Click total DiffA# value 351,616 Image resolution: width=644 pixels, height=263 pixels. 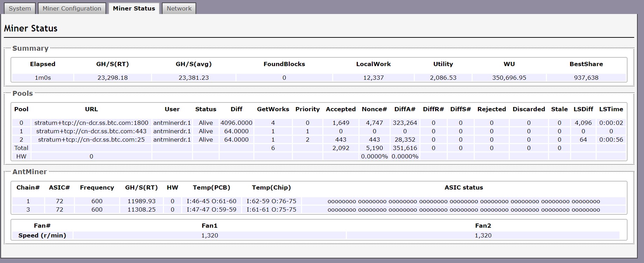(x=405, y=148)
